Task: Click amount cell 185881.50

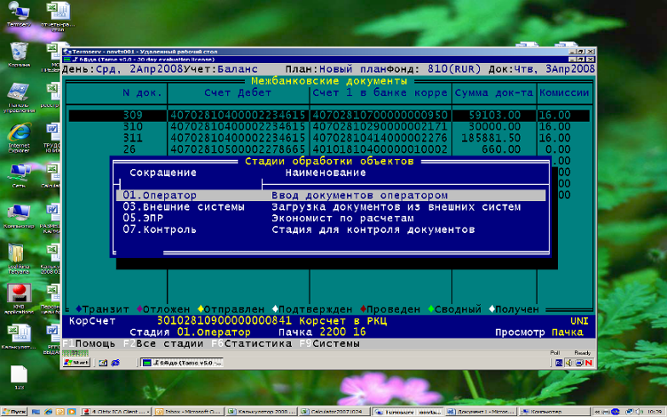Action: click(x=491, y=138)
